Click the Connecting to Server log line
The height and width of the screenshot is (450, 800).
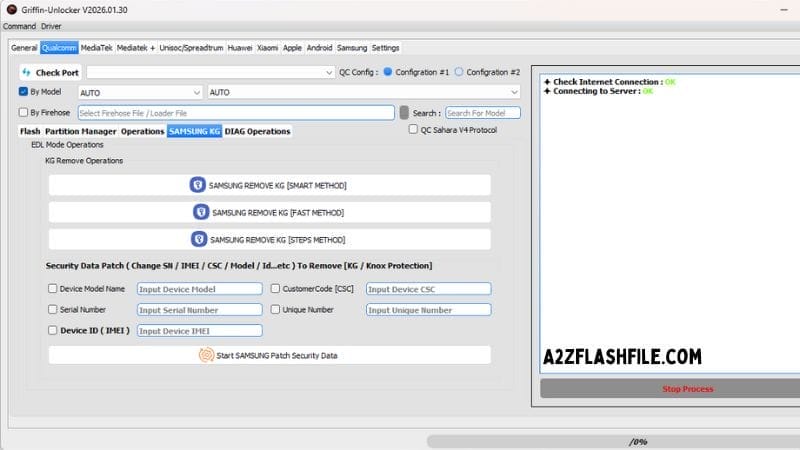click(598, 91)
